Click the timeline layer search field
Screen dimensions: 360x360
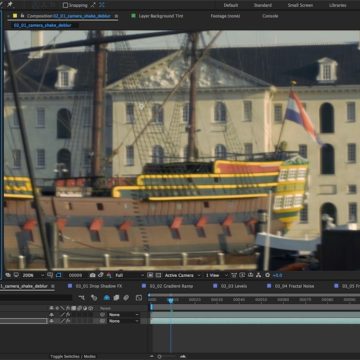pos(36,298)
